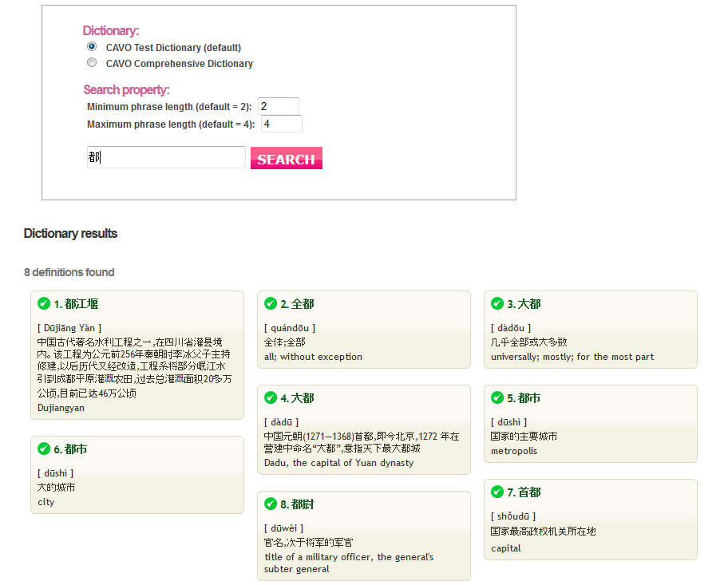Click the metropolis definition card text
This screenshot has width=728, height=585.
click(514, 451)
